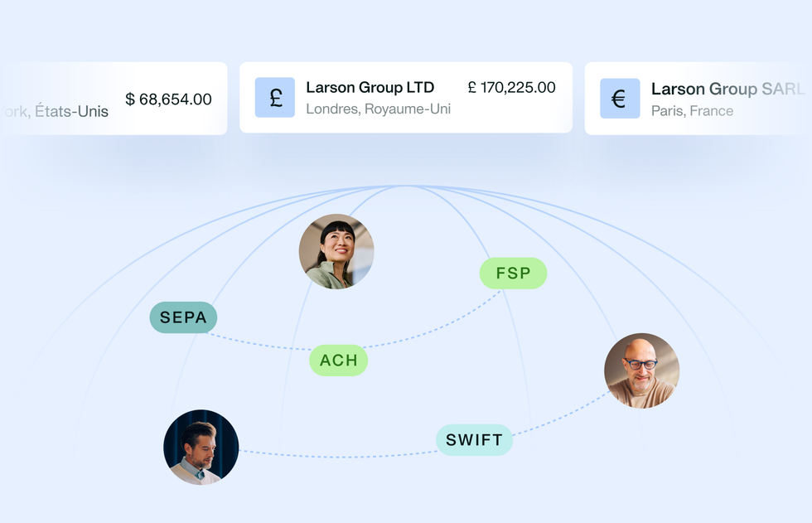Open the Larson Group SARL account card
812x523 pixels.
coord(698,99)
